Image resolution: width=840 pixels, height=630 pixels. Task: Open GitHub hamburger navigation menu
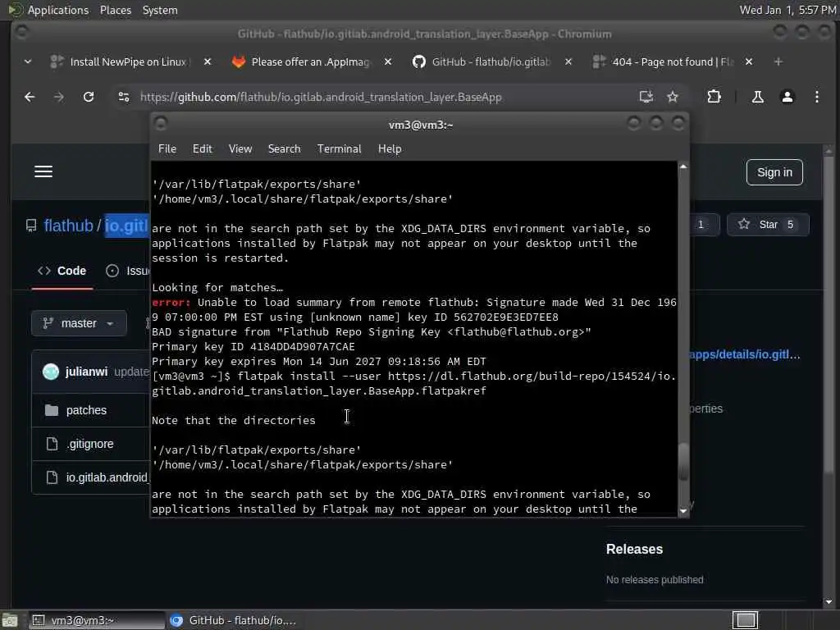[43, 171]
